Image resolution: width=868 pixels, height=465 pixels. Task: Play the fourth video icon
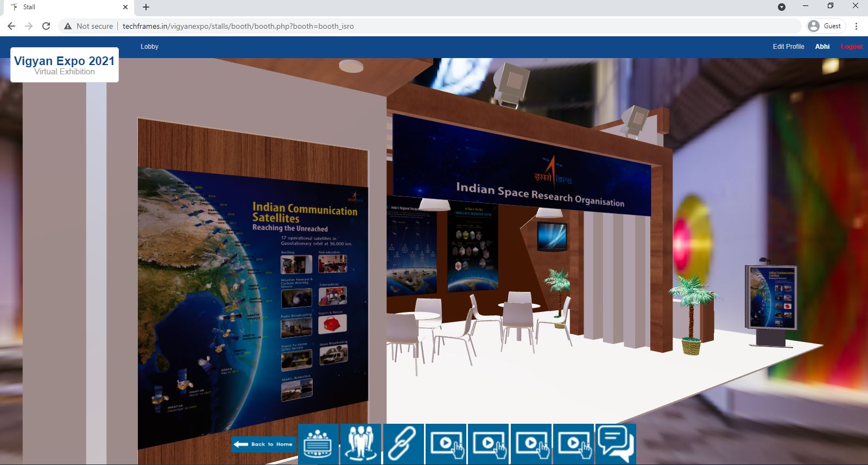point(573,444)
